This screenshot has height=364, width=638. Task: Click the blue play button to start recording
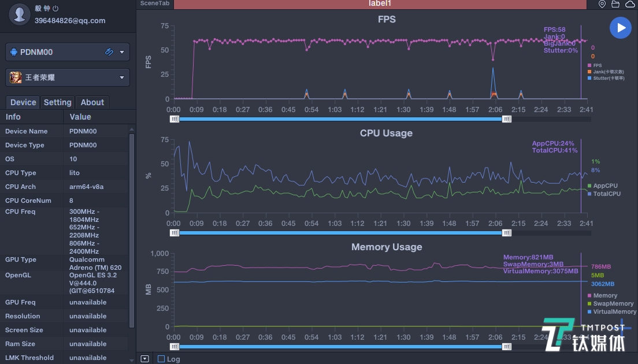click(x=620, y=28)
